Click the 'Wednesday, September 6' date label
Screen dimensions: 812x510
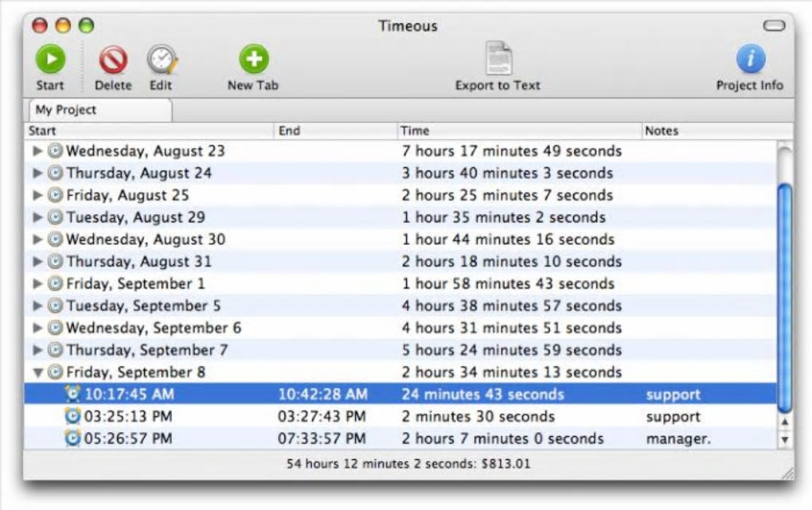click(154, 328)
